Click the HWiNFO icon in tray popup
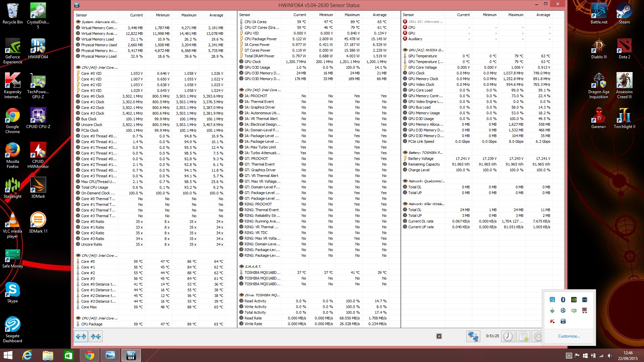The width and height of the screenshot is (644, 362). pyautogui.click(x=563, y=321)
